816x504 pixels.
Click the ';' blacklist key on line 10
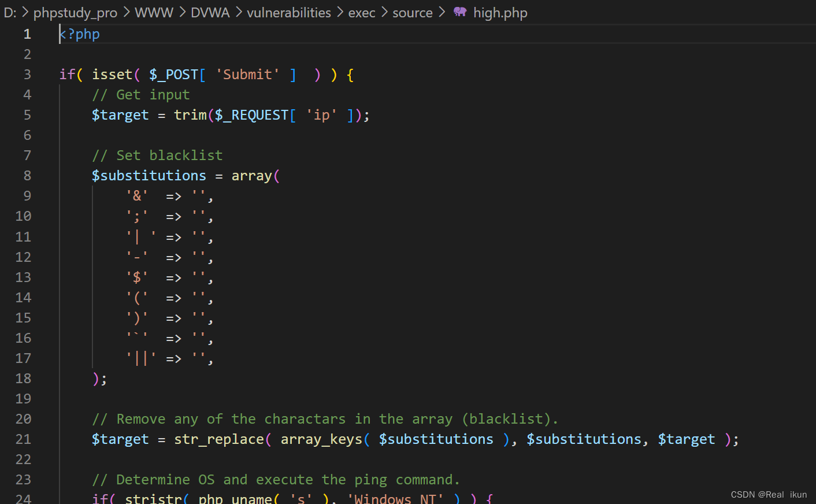(x=137, y=216)
